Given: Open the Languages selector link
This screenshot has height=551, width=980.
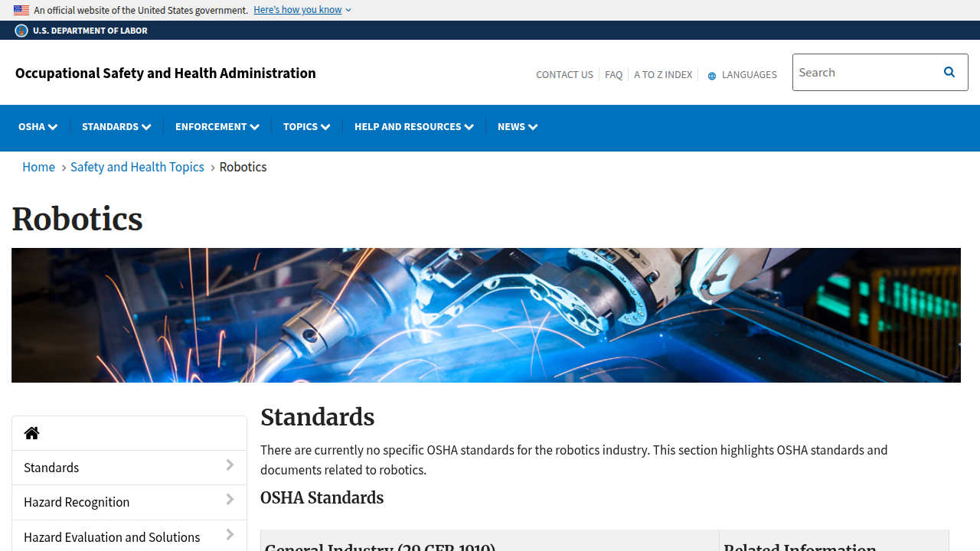Looking at the screenshot, I should coord(742,74).
